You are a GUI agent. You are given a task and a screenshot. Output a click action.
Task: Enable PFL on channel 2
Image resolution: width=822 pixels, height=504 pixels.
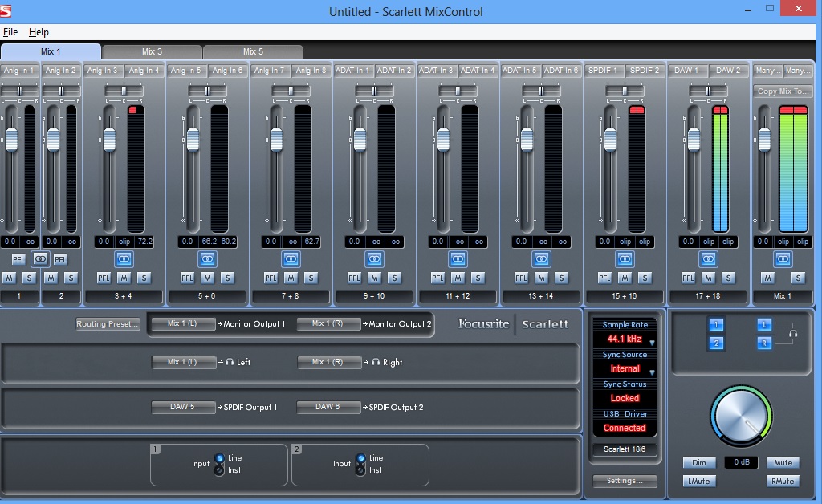pos(60,259)
